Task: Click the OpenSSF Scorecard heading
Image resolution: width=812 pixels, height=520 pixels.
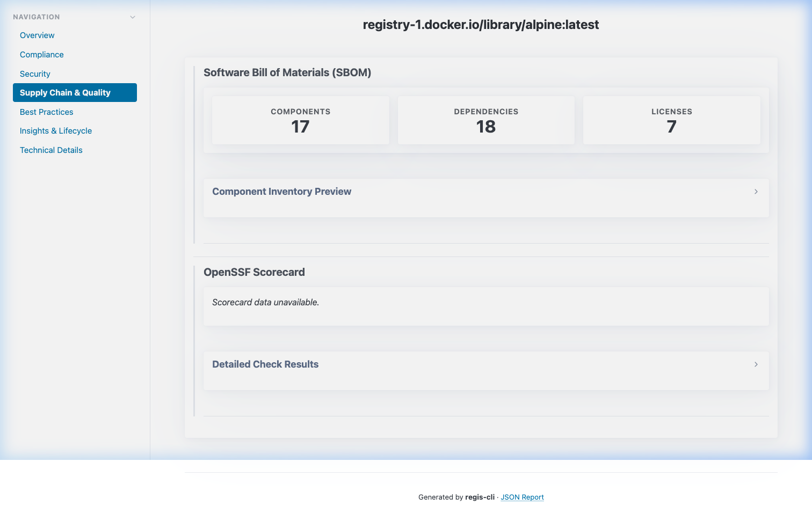Action: [x=254, y=272]
